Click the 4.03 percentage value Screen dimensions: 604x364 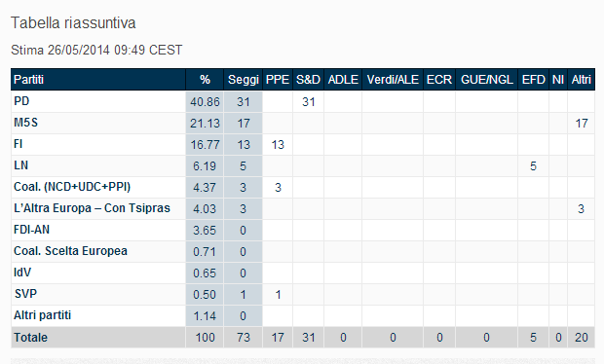tap(205, 209)
